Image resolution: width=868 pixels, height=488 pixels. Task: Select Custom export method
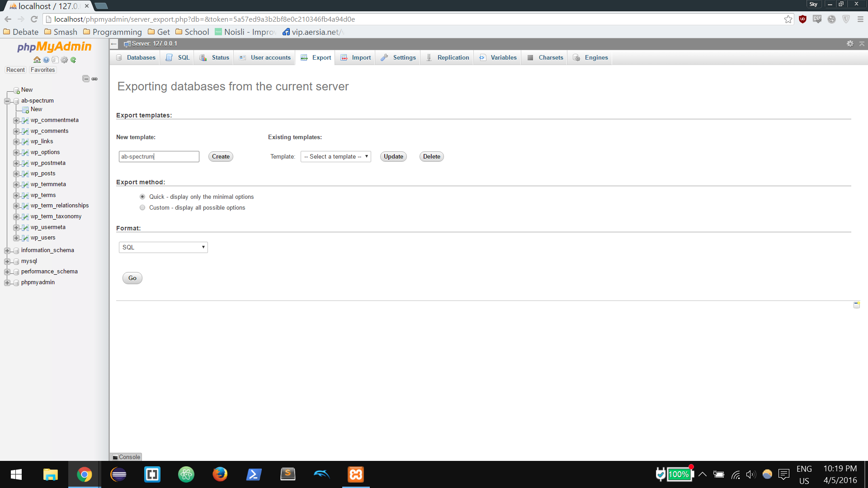click(142, 207)
